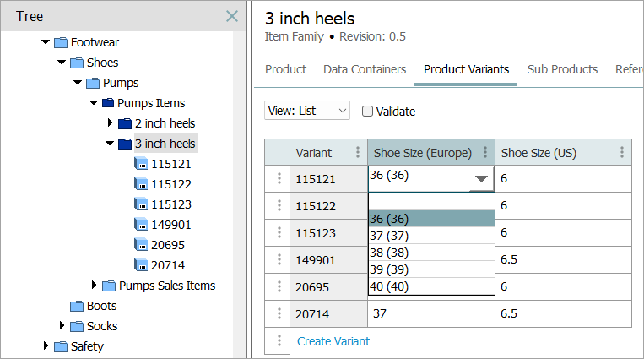Click the Create Variant link

pyautogui.click(x=333, y=341)
